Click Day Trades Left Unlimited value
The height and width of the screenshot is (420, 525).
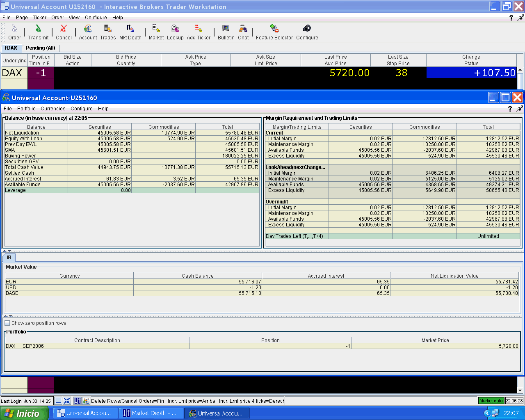tap(488, 236)
